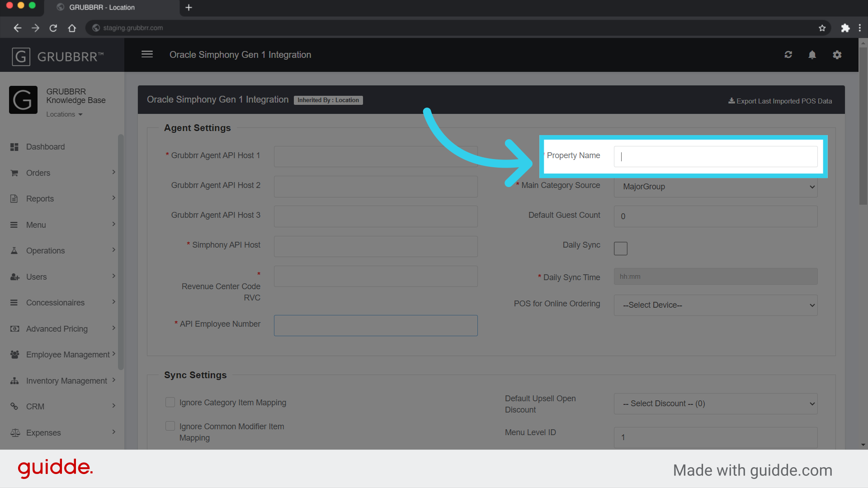Screen dimensions: 868x488
Task: Click the Grubbrr Agent API Host 2 field
Action: [376, 187]
